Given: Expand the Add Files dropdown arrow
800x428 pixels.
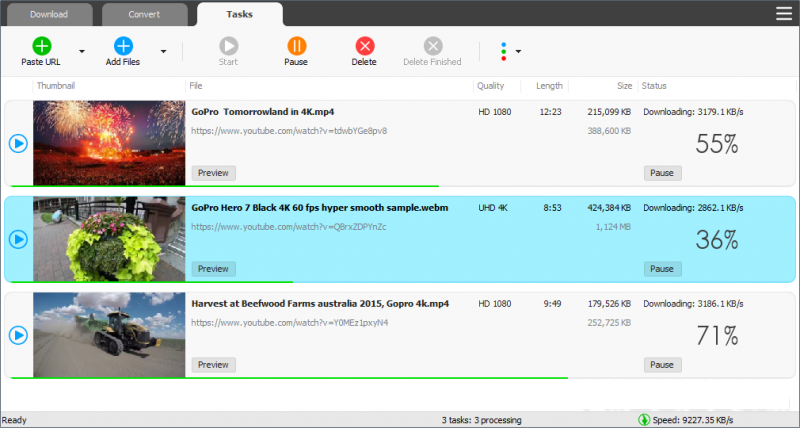Looking at the screenshot, I should click(162, 51).
